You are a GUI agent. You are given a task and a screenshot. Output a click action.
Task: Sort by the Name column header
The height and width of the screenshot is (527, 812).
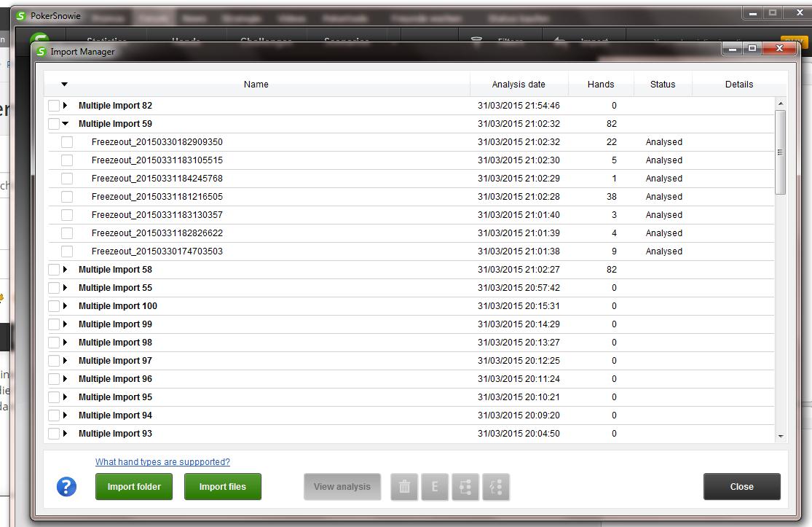click(256, 84)
